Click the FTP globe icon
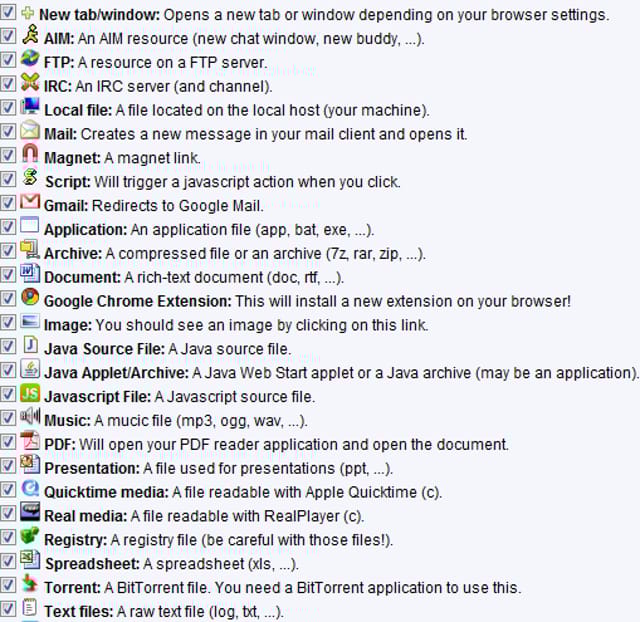 point(30,58)
